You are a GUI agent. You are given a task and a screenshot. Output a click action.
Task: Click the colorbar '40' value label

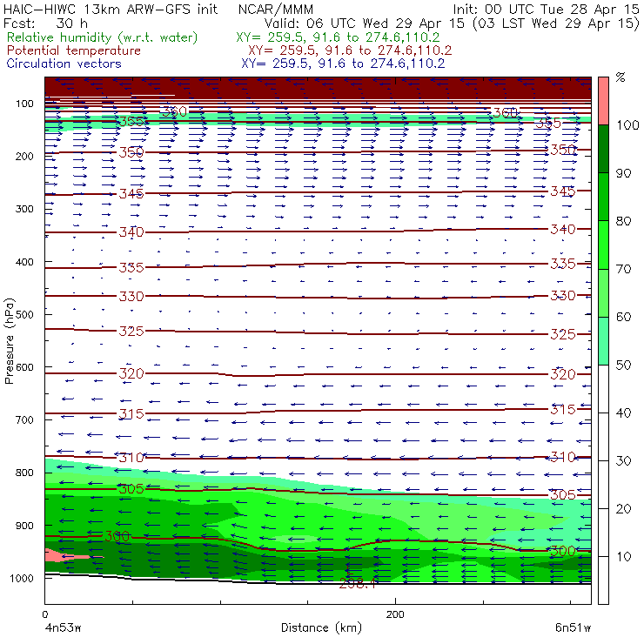[x=623, y=413]
